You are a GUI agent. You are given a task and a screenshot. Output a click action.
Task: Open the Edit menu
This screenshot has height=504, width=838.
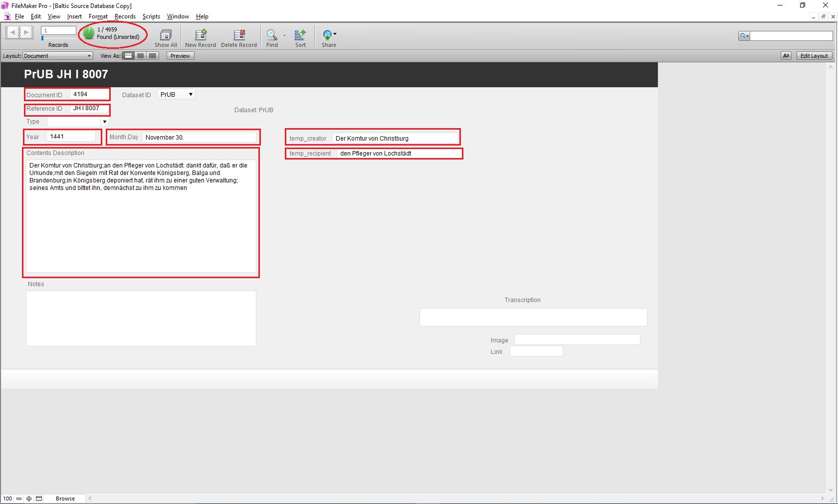click(x=36, y=16)
